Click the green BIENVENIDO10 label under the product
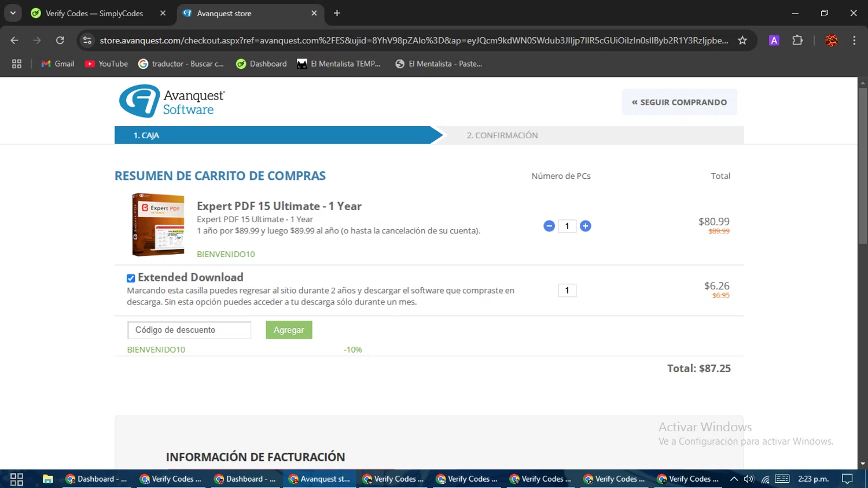Image resolution: width=868 pixels, height=488 pixels. [226, 254]
